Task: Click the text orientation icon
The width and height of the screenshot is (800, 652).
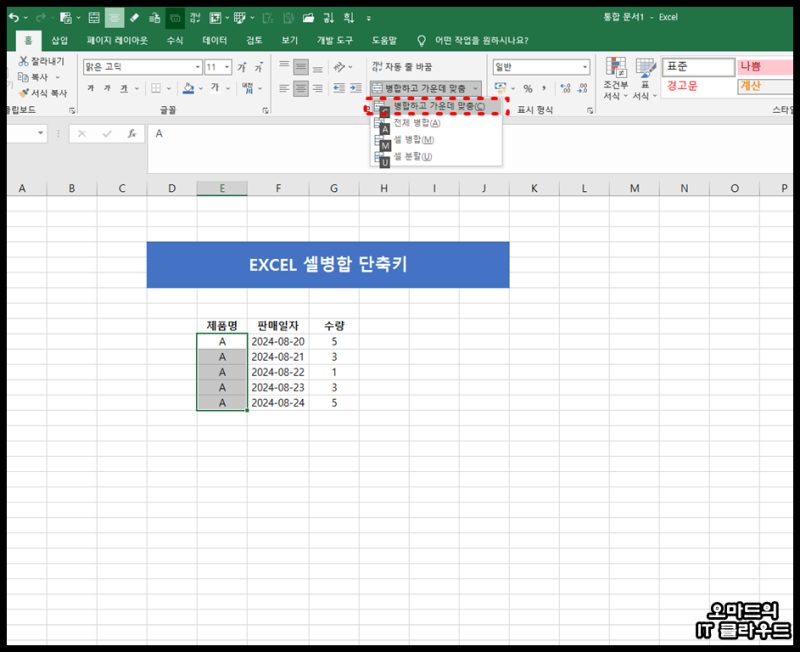Action: click(339, 67)
